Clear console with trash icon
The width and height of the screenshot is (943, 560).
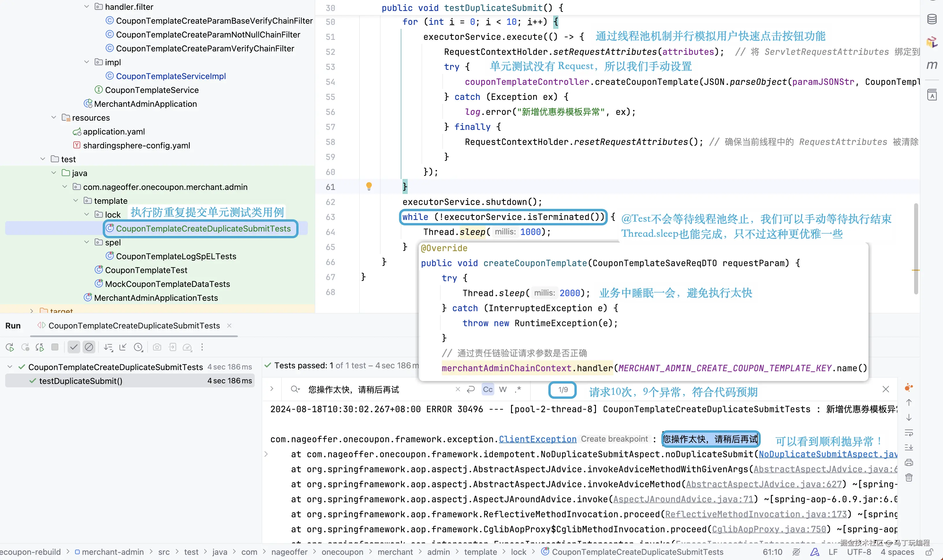pos(909,477)
